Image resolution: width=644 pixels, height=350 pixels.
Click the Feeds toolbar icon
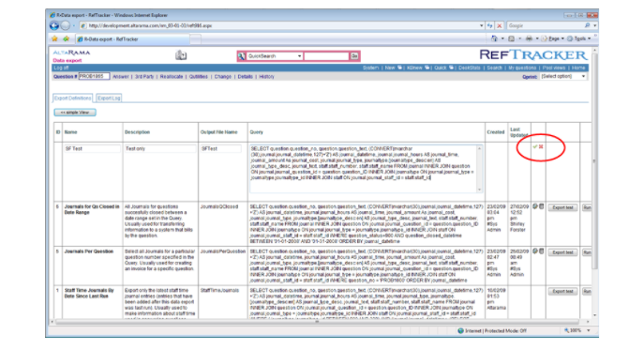[x=511, y=38]
